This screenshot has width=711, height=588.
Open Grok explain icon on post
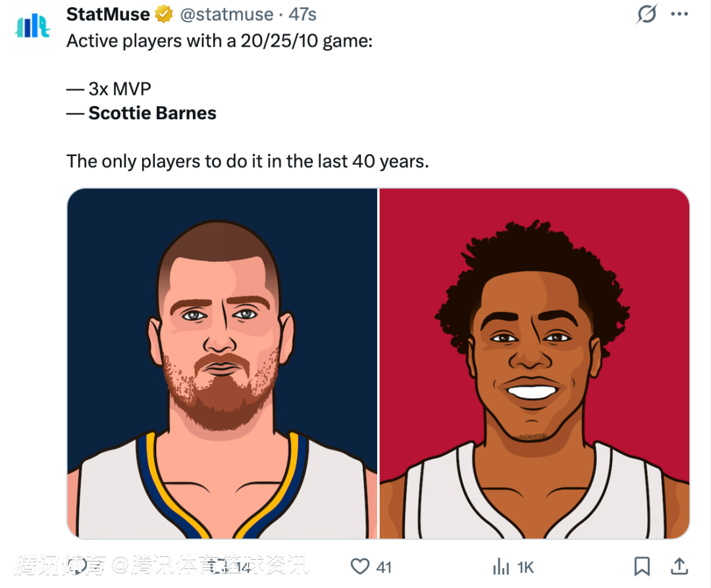pyautogui.click(x=646, y=14)
